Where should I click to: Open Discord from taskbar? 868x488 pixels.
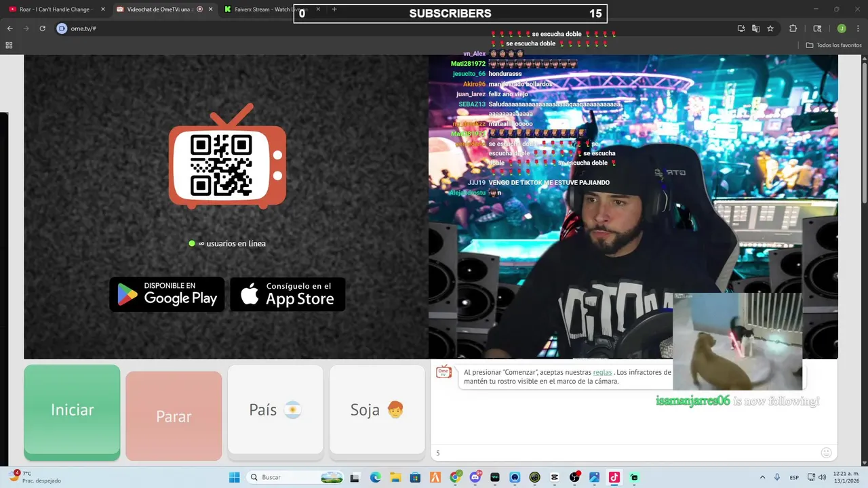point(475,477)
